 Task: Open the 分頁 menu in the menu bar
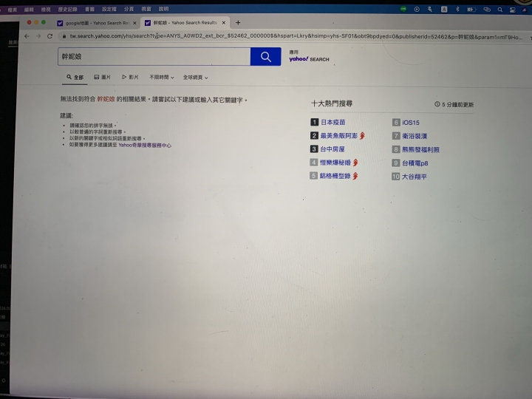[129, 9]
